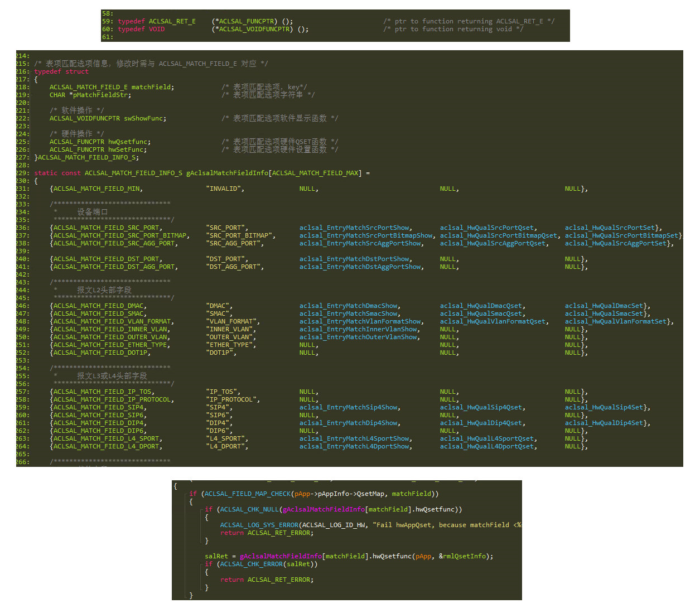Click the 设备端口 section comment
The width and height of the screenshot is (700, 608).
[92, 212]
